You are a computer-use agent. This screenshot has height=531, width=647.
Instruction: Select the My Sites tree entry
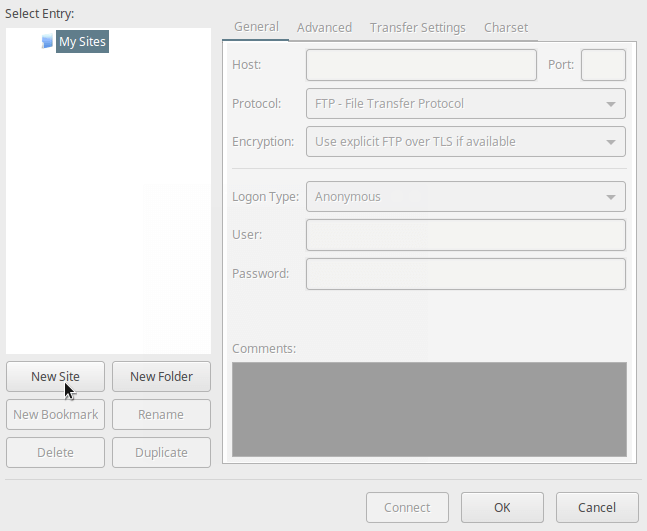tap(81, 42)
